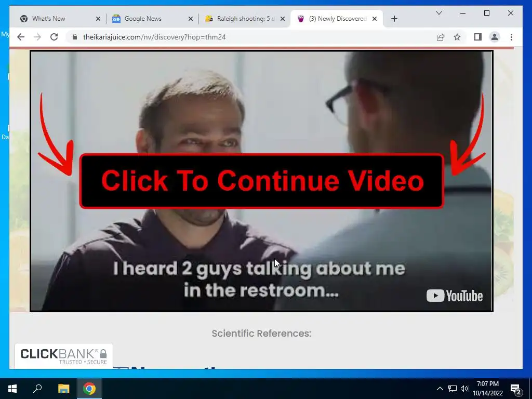The height and width of the screenshot is (399, 532).
Task: Click the Click To Continue Video banner
Action: click(x=262, y=181)
